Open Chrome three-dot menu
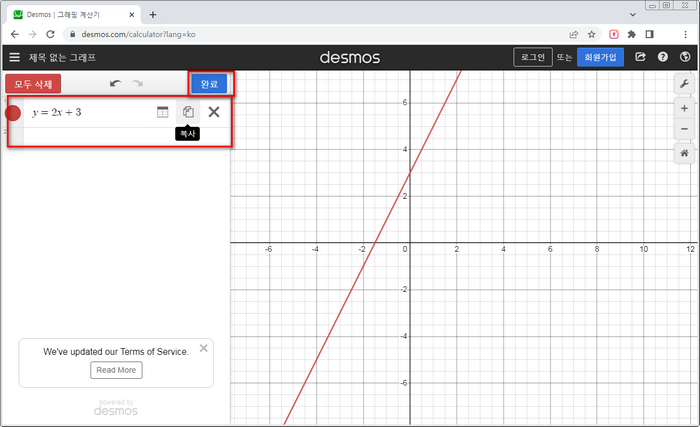Screen dimensions: 700x427 tap(685, 34)
